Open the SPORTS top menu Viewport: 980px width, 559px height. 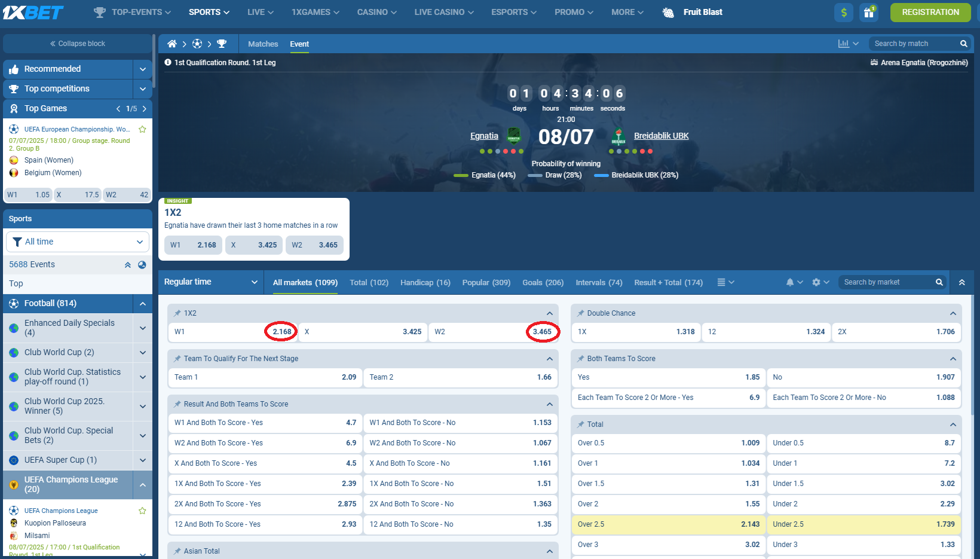tap(209, 12)
